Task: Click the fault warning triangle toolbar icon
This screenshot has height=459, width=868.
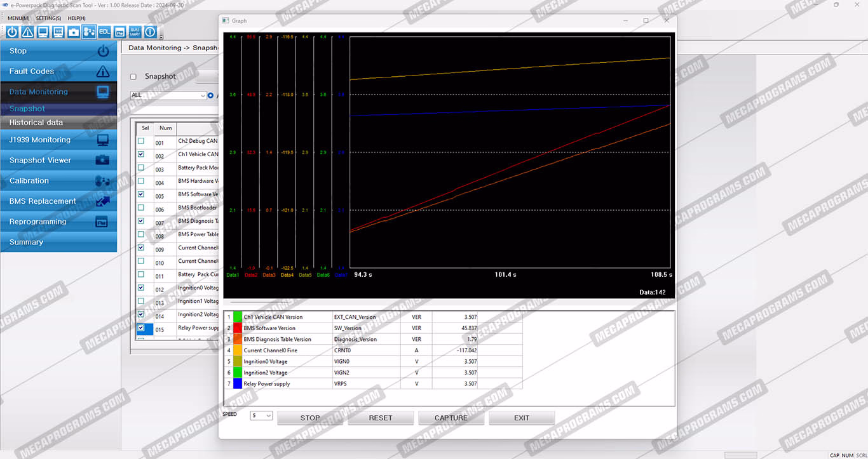Action: point(27,32)
